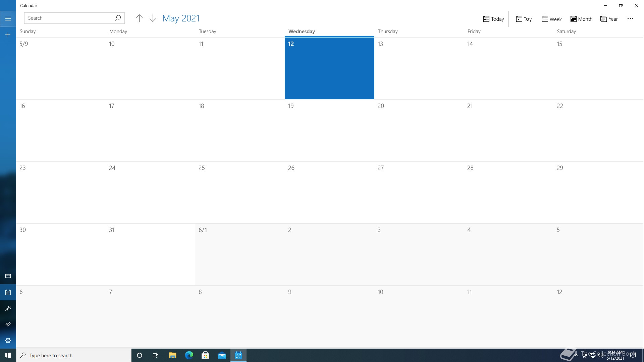Switch to Mail from sidebar
The image size is (644, 362).
pyautogui.click(x=8, y=276)
